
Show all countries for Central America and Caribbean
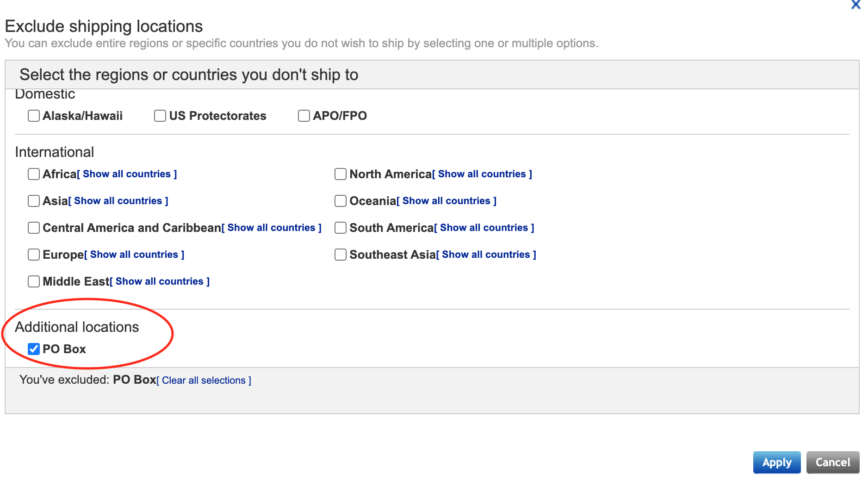(x=272, y=228)
